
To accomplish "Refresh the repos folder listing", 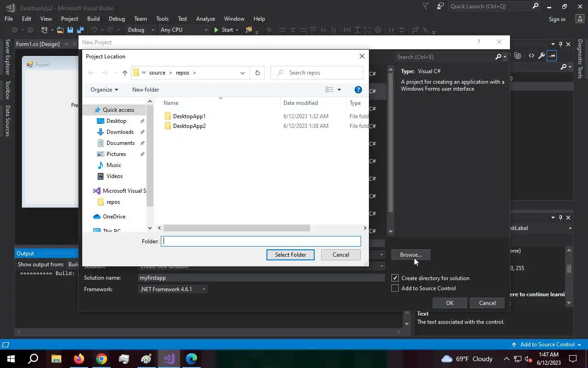I will (x=257, y=73).
